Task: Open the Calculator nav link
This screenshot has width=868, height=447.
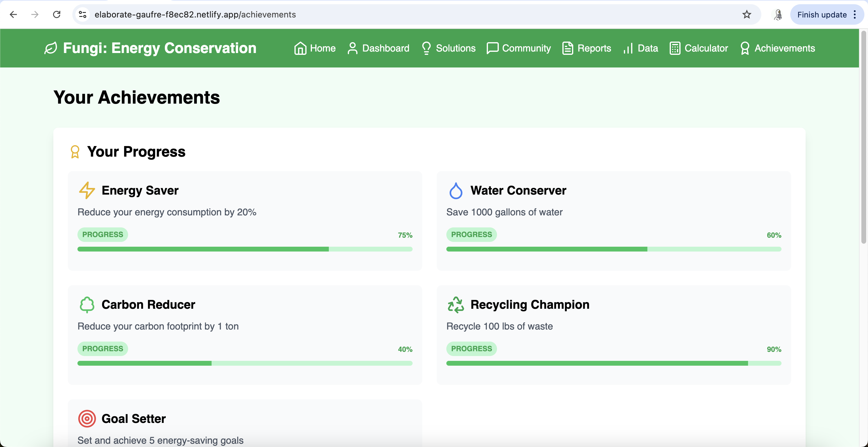Action: (699, 48)
